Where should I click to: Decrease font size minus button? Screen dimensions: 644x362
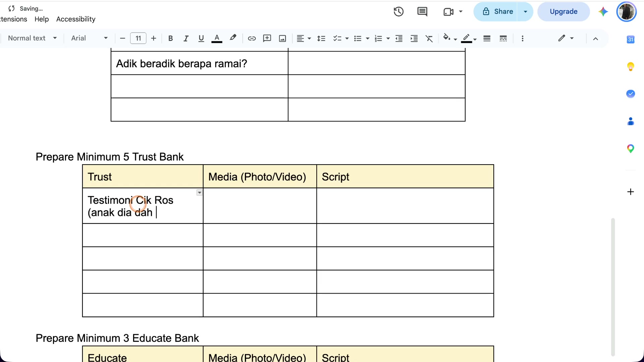point(122,39)
